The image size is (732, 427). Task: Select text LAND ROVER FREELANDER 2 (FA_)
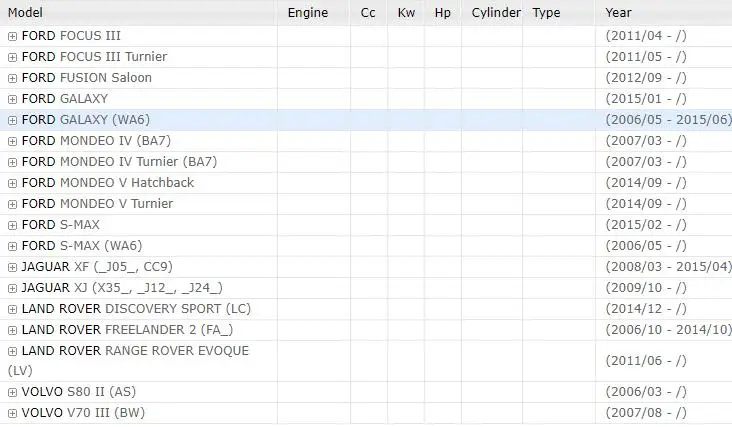pyautogui.click(x=127, y=329)
